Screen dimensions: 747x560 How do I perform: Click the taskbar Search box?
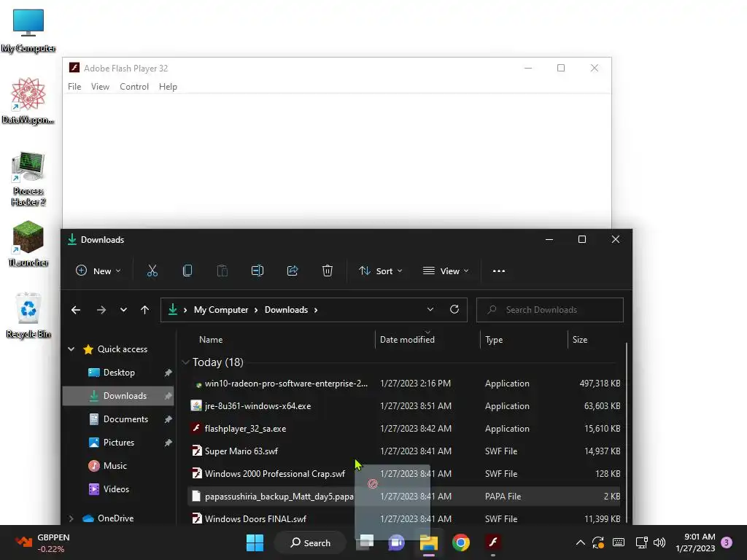tap(310, 542)
